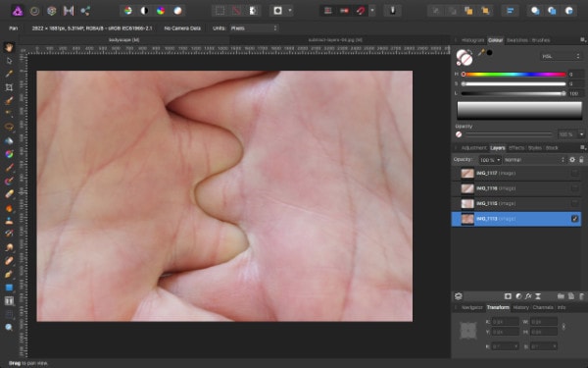Select the View (hand) tool
The height and width of the screenshot is (368, 588).
(9, 47)
